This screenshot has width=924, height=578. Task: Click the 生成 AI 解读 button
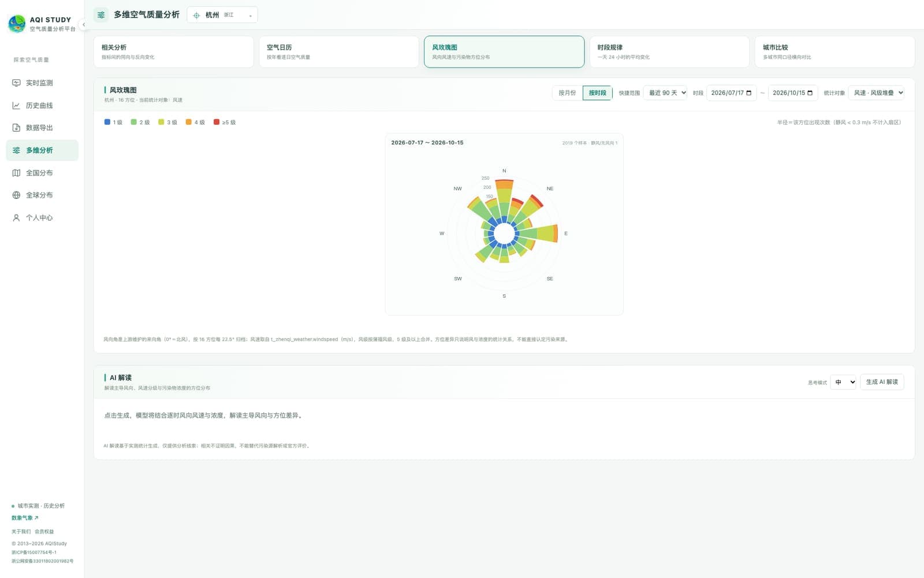[882, 382]
